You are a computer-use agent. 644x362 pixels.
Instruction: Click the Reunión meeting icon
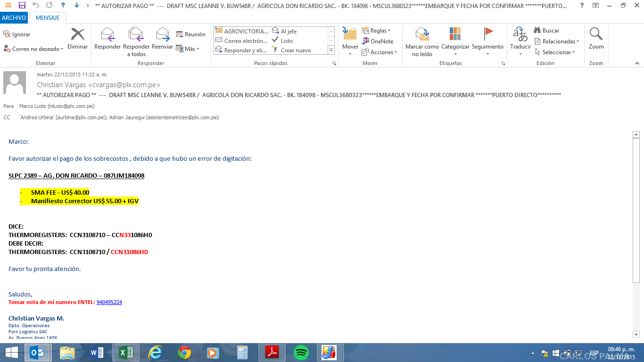(x=190, y=34)
